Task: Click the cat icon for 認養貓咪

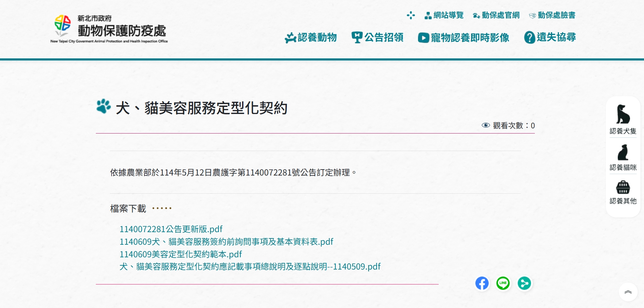Action: point(623,152)
